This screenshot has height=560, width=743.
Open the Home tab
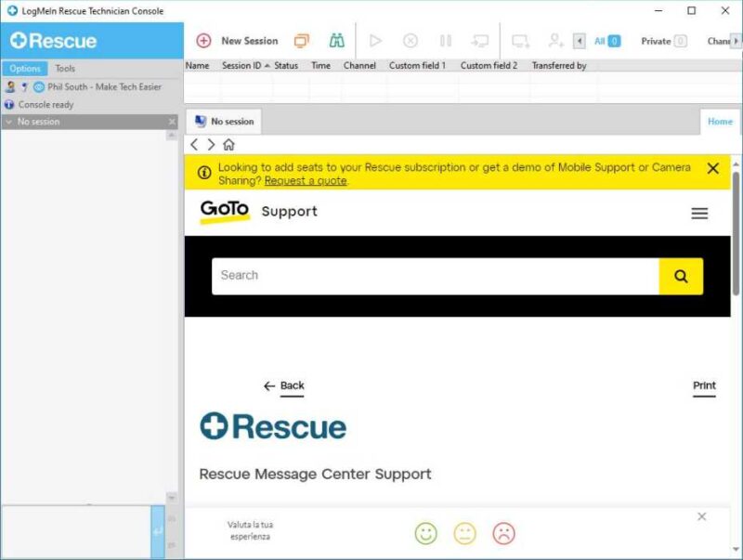click(x=721, y=121)
